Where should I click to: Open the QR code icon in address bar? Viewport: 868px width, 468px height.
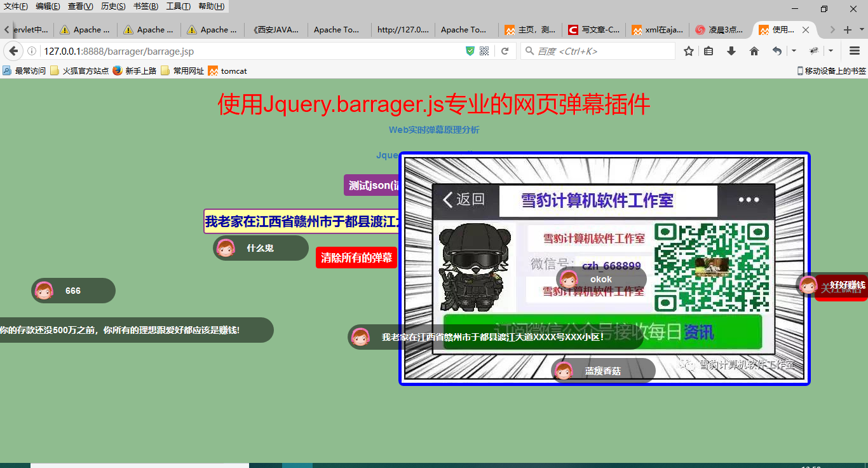[x=484, y=51]
